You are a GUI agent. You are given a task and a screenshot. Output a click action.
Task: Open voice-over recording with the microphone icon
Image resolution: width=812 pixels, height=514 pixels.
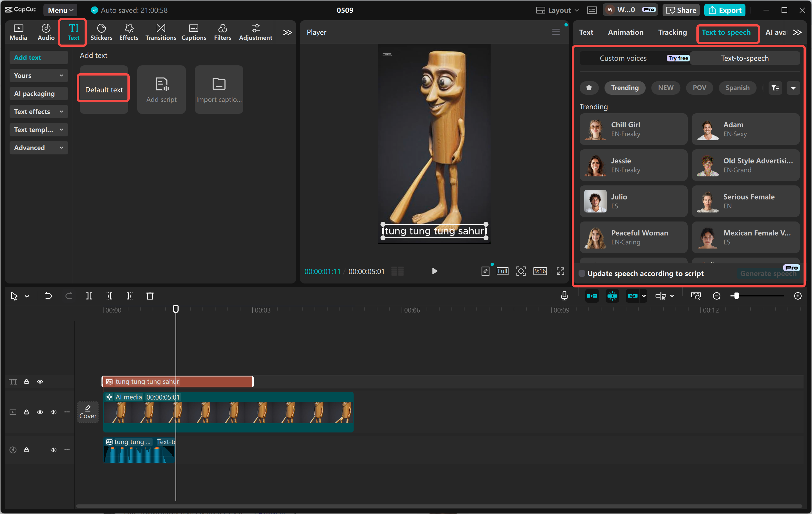pyautogui.click(x=564, y=296)
